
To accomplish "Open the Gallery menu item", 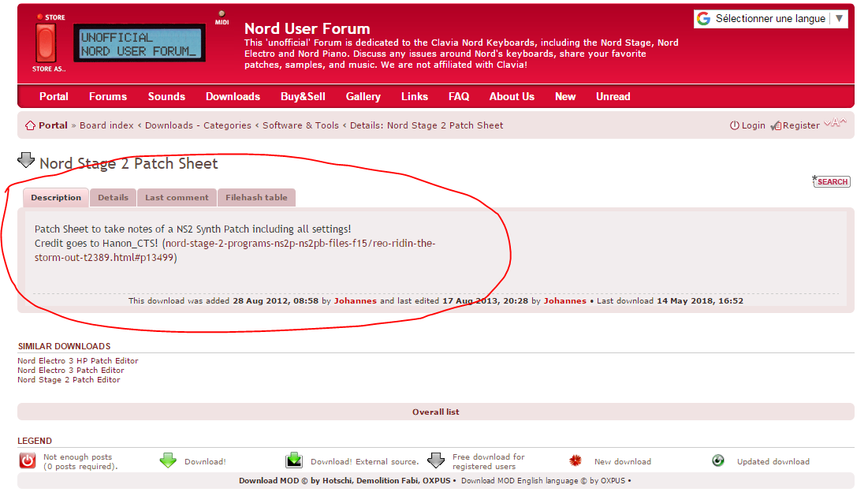I will 363,96.
